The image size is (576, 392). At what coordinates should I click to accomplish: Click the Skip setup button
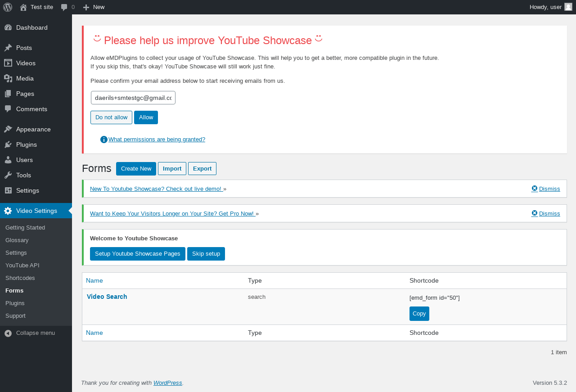tap(206, 254)
